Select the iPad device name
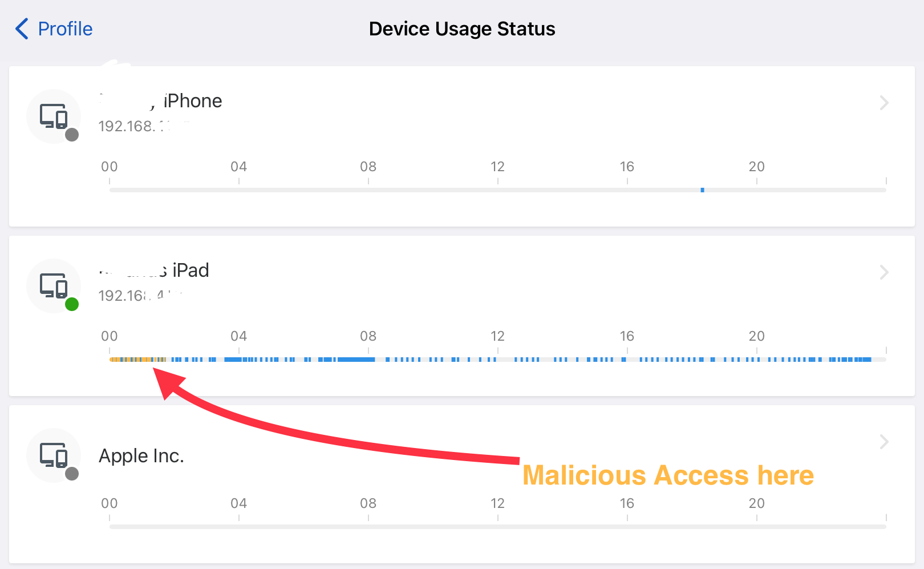The width and height of the screenshot is (924, 569). (x=154, y=271)
